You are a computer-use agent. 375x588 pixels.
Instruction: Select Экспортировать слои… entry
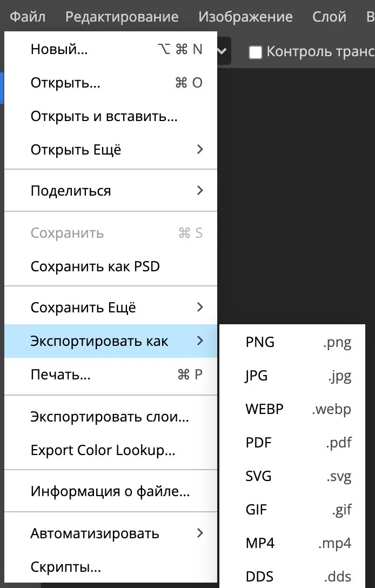click(111, 417)
